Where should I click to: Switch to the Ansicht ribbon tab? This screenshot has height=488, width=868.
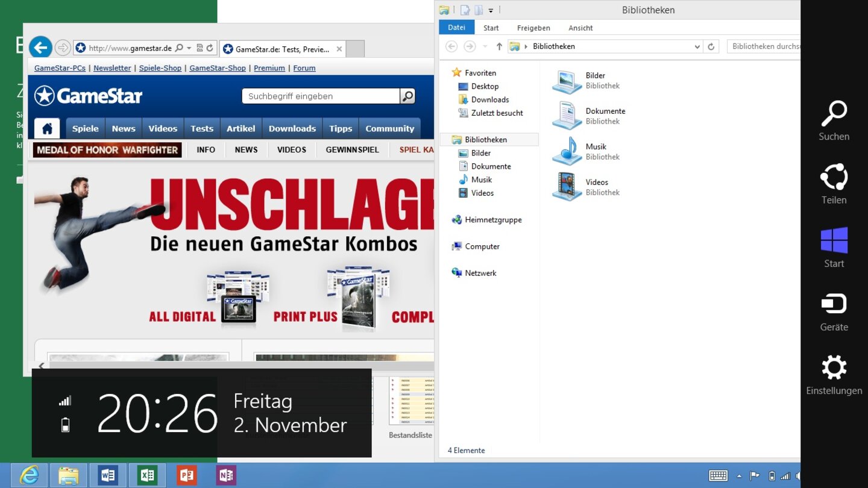click(580, 28)
